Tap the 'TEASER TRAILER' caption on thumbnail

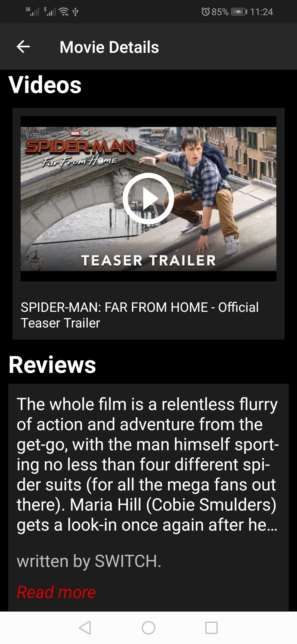148,260
